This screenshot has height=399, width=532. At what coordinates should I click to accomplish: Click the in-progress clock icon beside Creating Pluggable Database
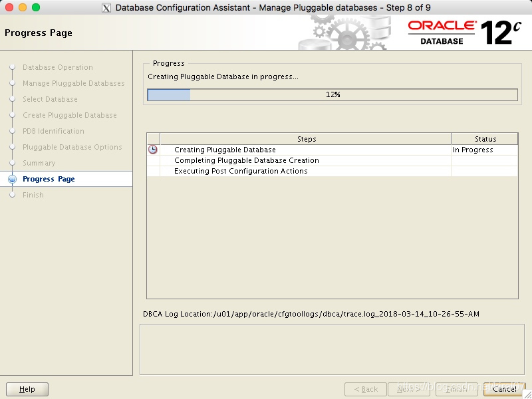pyautogui.click(x=153, y=150)
